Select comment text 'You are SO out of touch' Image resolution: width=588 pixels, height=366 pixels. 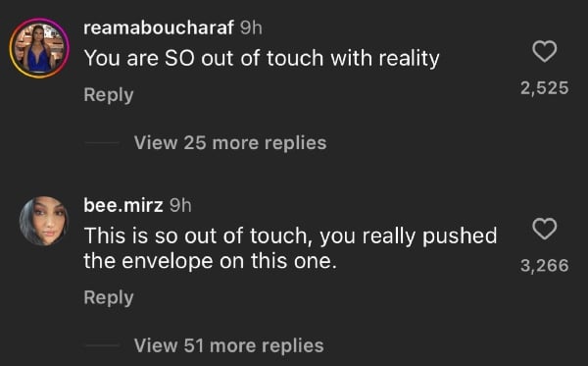click(x=204, y=59)
